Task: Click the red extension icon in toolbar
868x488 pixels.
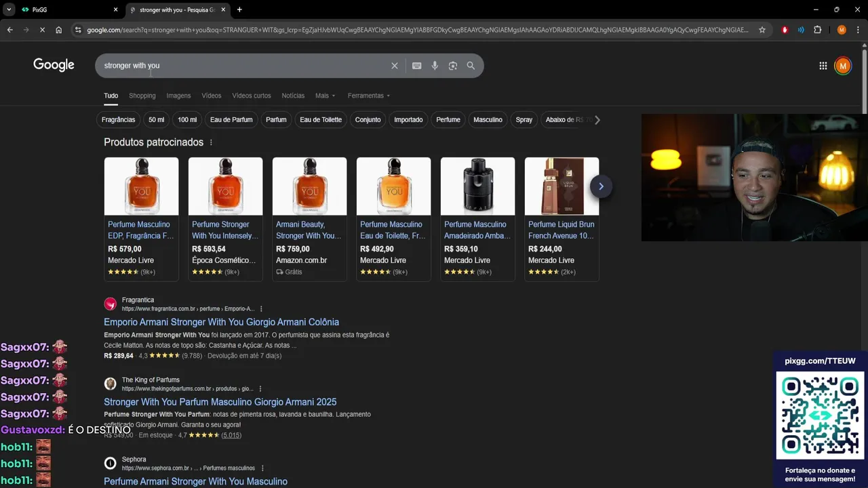Action: pyautogui.click(x=785, y=30)
